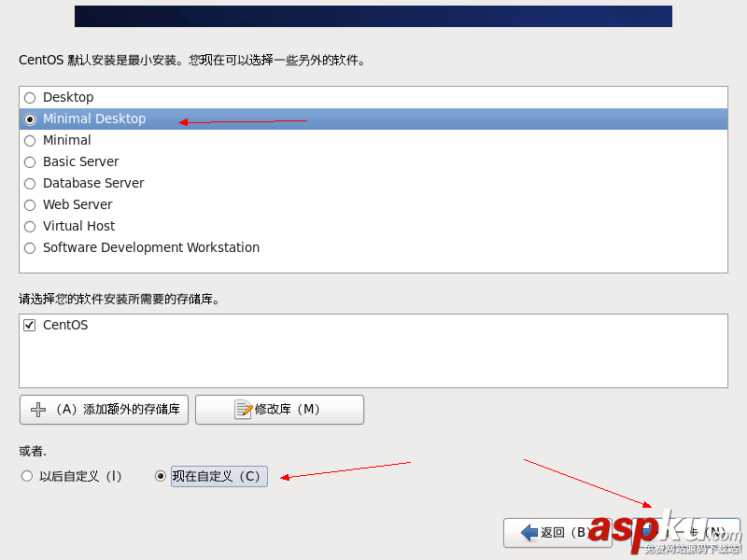747x560 pixels.
Task: Click the forward arrow icon on next button
Action: coord(647,532)
